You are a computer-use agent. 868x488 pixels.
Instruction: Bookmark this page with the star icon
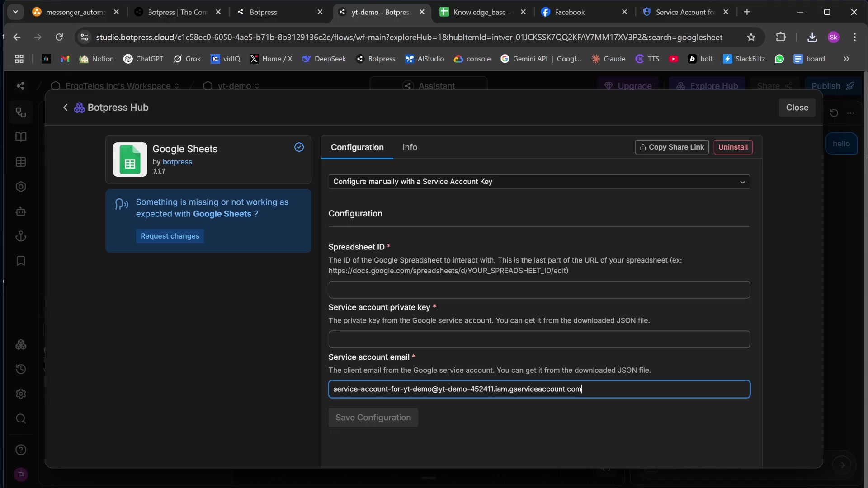[x=751, y=37]
